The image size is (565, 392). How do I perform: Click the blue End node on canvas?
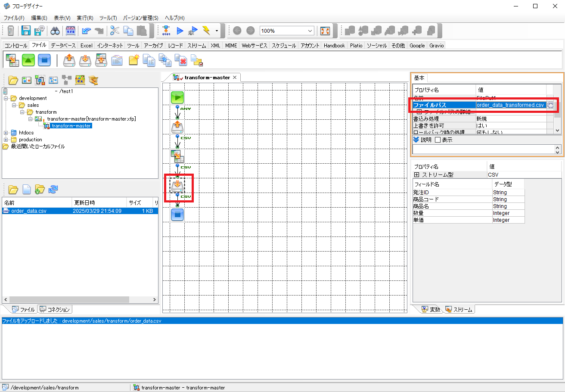pyautogui.click(x=177, y=215)
